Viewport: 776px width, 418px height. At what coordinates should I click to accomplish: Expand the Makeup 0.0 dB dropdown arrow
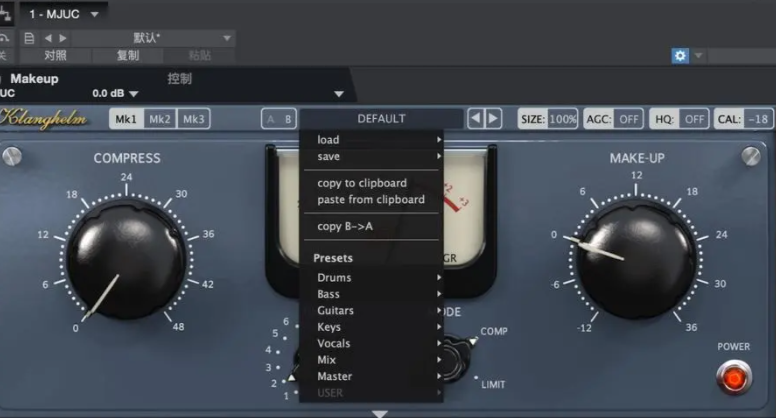[134, 93]
